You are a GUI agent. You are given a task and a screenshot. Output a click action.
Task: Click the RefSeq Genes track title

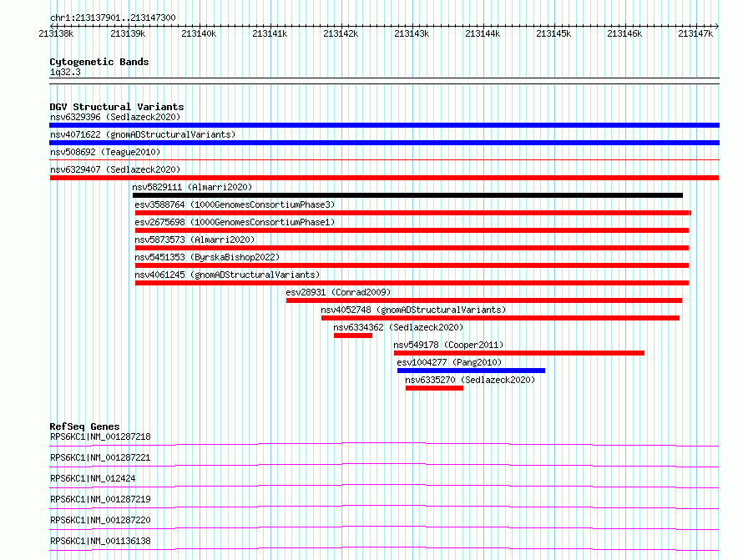(x=84, y=426)
